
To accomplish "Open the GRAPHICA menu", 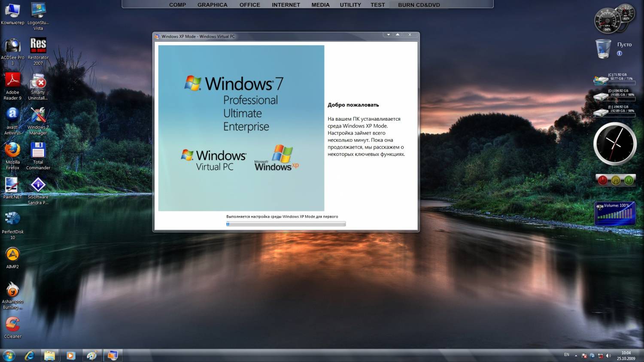I will tap(213, 5).
